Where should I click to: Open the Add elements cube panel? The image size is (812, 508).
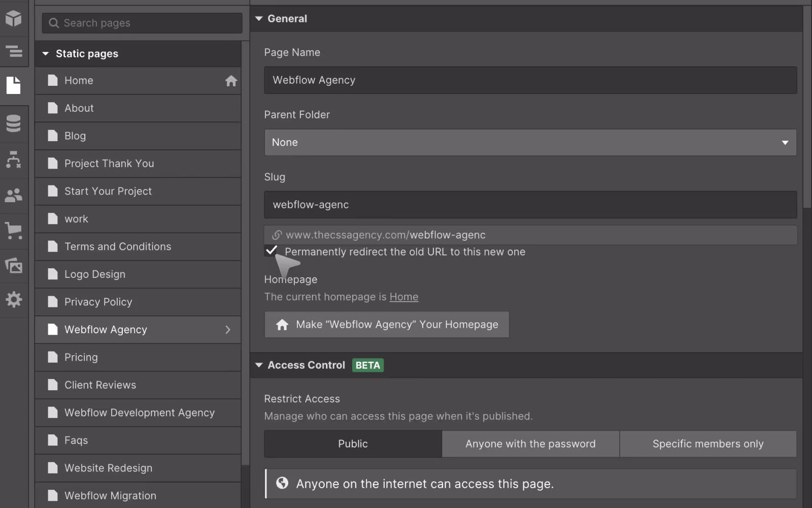(14, 18)
